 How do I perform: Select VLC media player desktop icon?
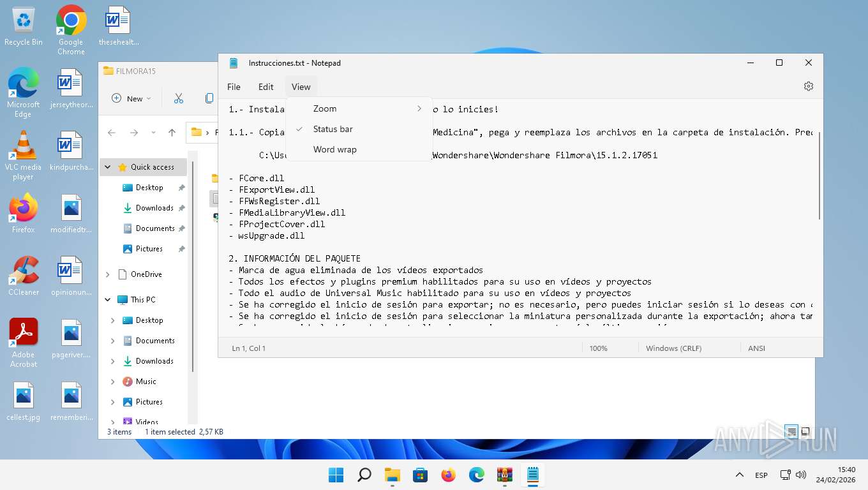click(x=24, y=156)
